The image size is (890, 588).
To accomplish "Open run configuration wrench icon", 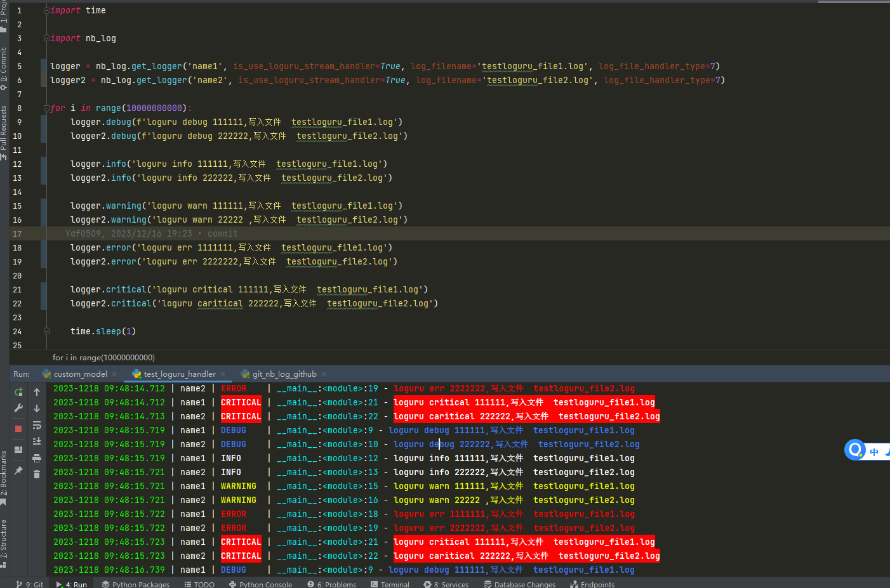I will (18, 408).
